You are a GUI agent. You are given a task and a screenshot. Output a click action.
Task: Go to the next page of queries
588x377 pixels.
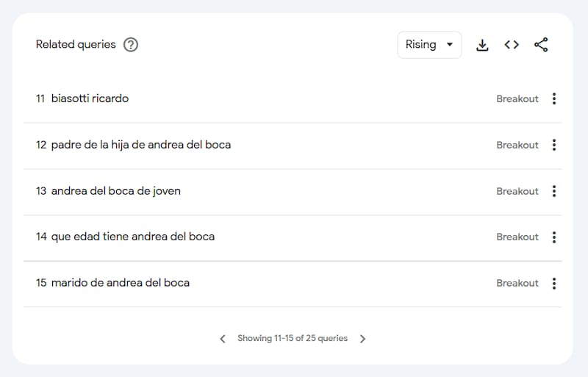coord(362,339)
